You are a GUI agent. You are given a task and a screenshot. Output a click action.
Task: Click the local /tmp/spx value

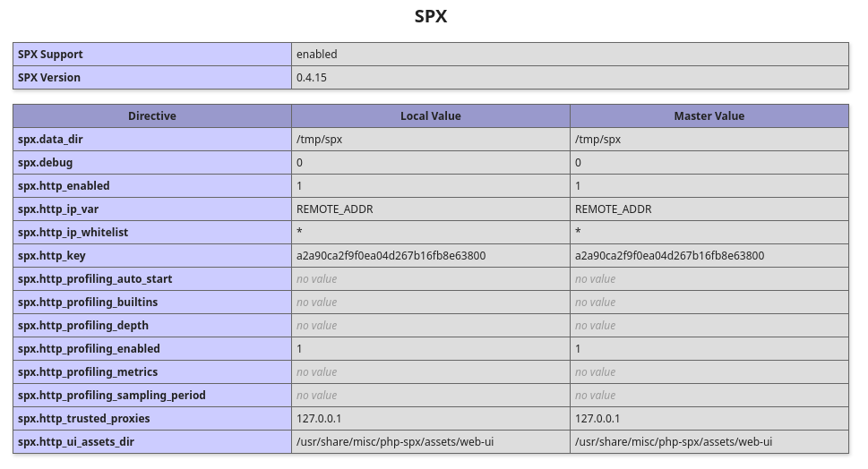click(320, 140)
